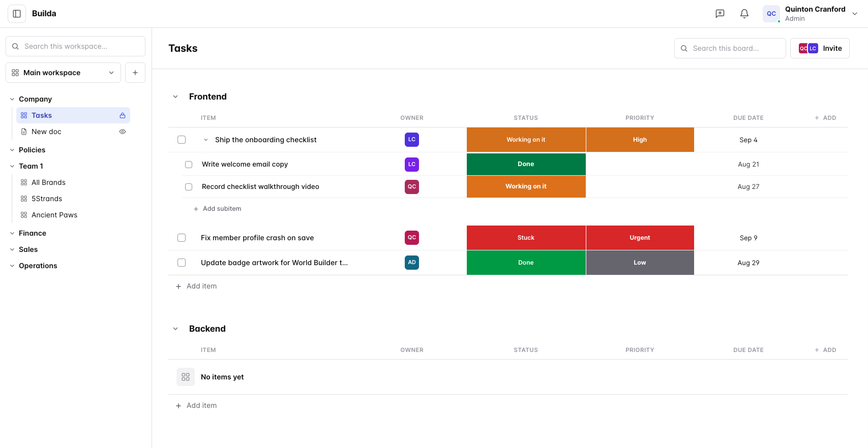The width and height of the screenshot is (868, 448).
Task: Click Add item in the Backend group
Action: click(x=196, y=405)
